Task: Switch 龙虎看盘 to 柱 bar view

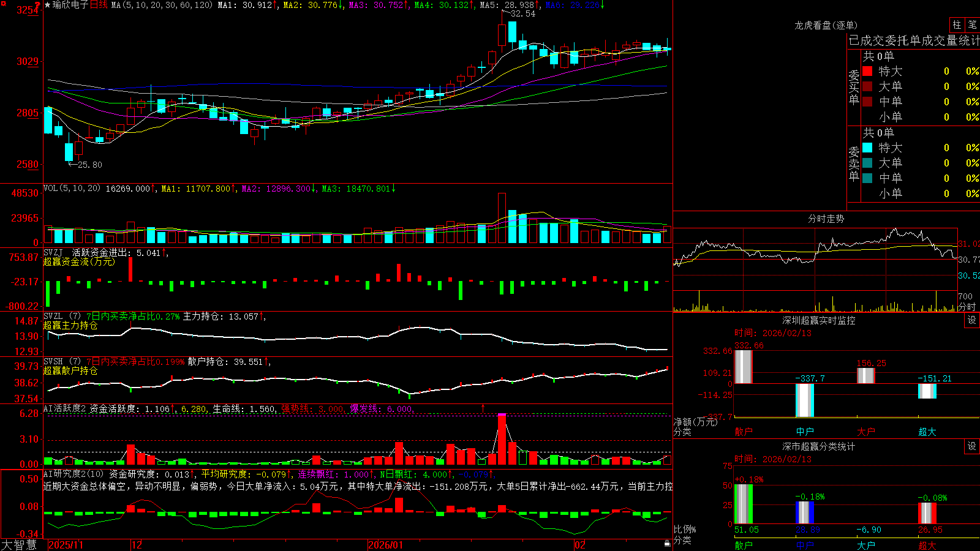Action: click(x=956, y=24)
